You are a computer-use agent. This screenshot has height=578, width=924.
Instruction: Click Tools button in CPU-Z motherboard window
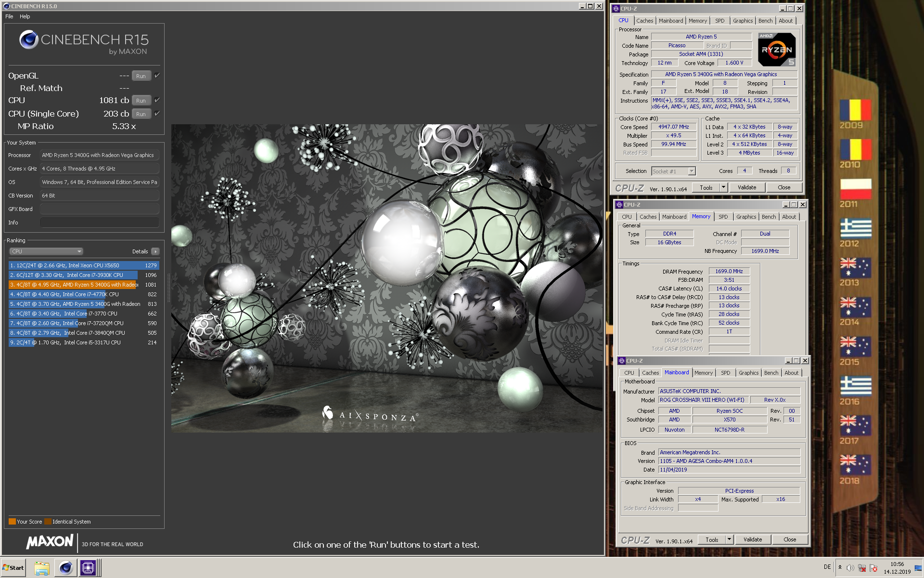712,539
